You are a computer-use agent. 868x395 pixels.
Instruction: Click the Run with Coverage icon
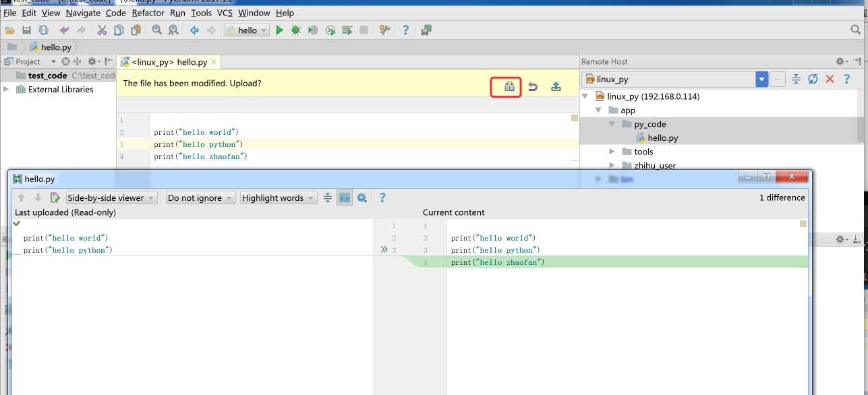[x=313, y=30]
